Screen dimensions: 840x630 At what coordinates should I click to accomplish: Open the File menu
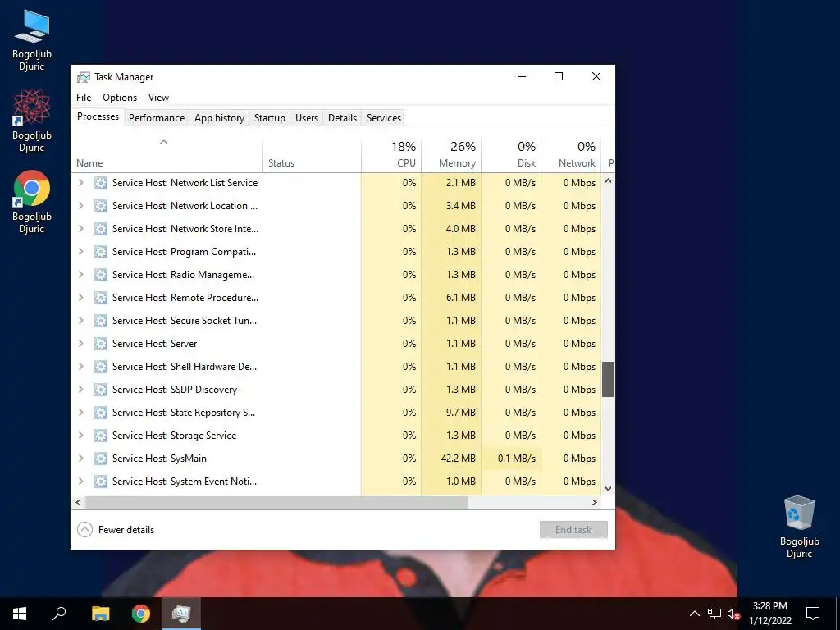[x=84, y=98]
